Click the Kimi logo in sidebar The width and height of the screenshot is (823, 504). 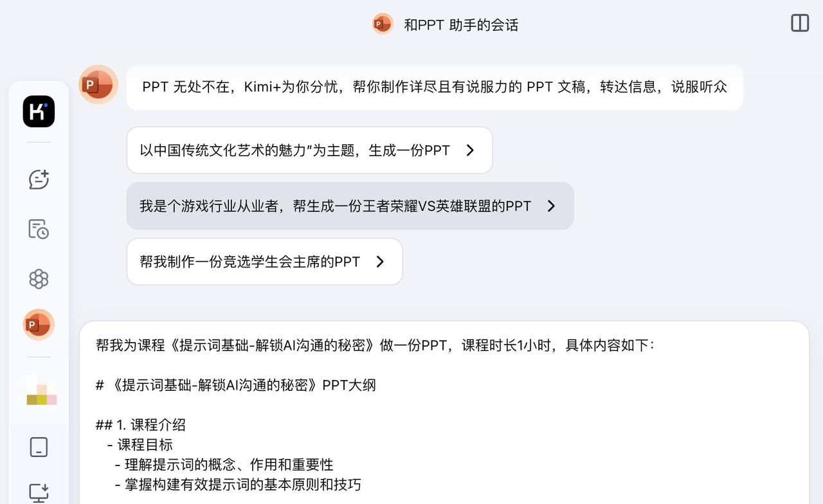pyautogui.click(x=39, y=111)
